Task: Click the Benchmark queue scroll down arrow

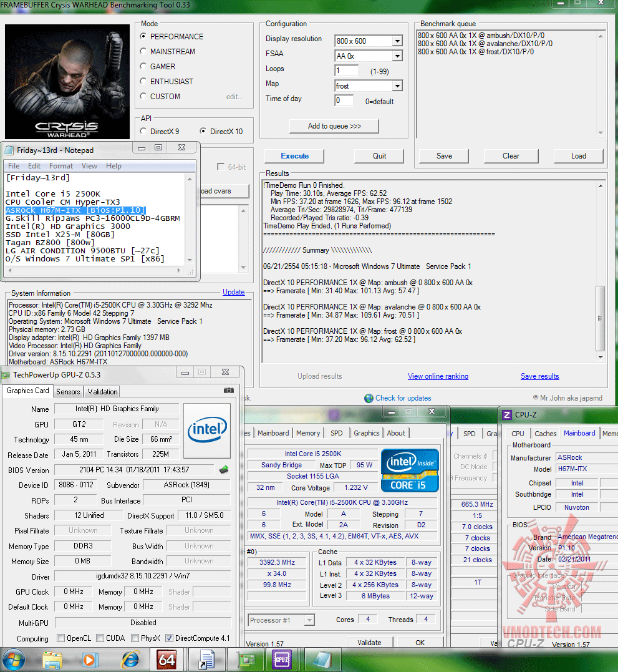Action: tap(601, 133)
